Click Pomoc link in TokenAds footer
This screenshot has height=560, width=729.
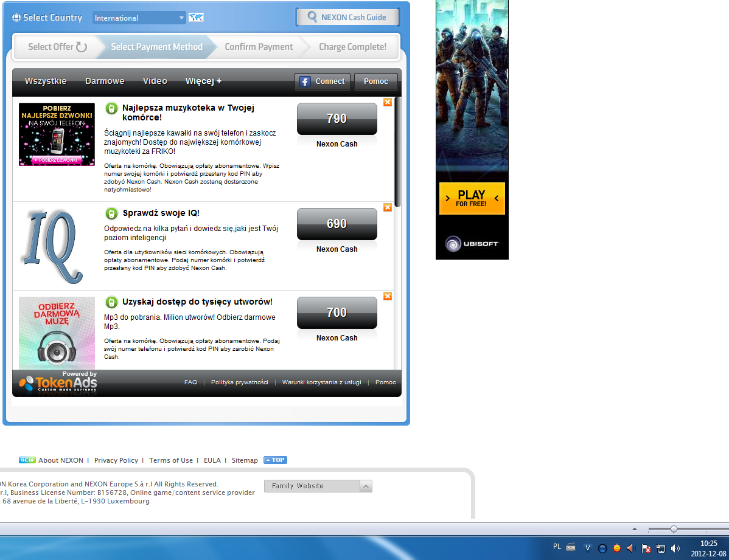coord(385,382)
